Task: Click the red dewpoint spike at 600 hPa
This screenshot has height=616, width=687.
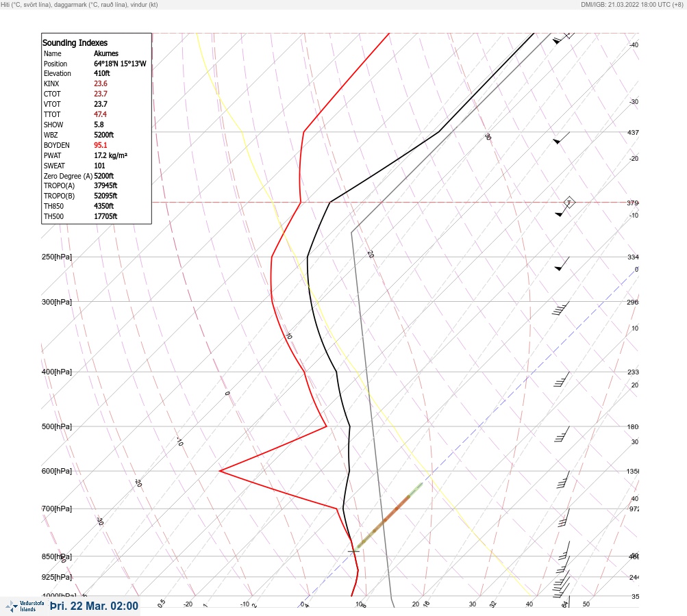Action: click(x=221, y=471)
